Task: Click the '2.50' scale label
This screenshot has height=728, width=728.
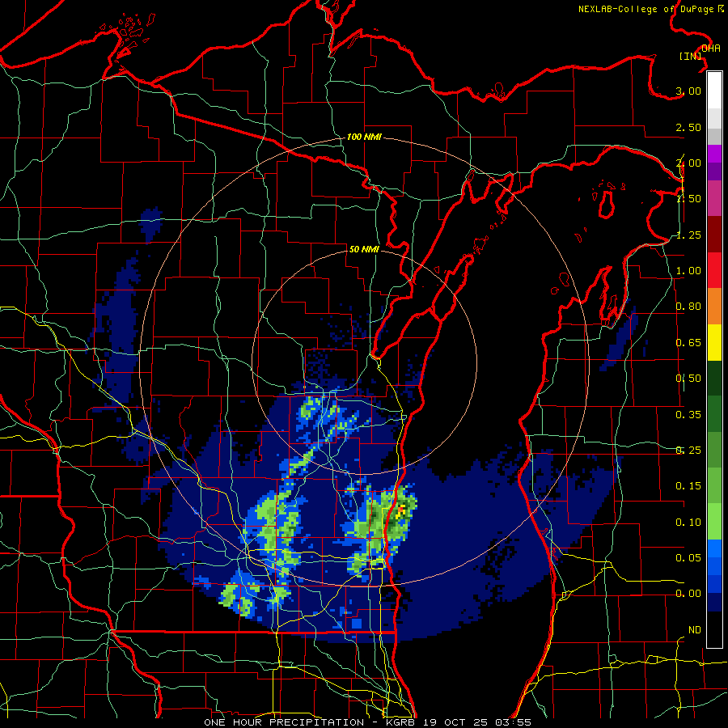Action: coord(688,127)
